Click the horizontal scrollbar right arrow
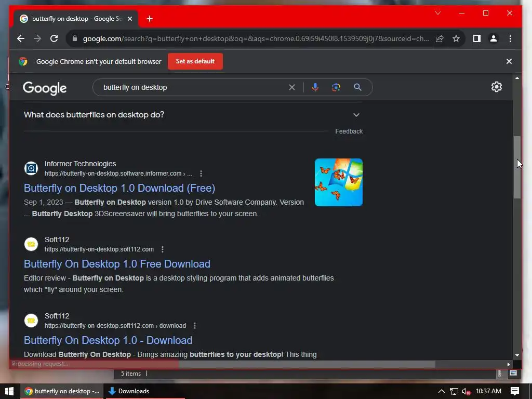The width and height of the screenshot is (532, 399). (509, 364)
